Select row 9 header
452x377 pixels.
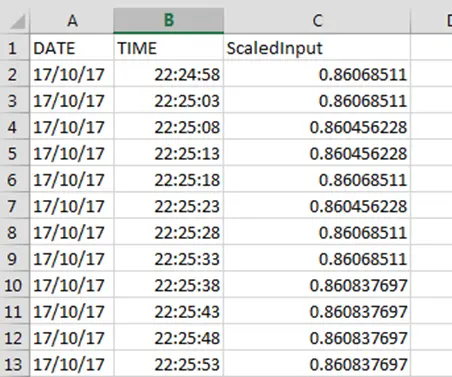point(14,258)
